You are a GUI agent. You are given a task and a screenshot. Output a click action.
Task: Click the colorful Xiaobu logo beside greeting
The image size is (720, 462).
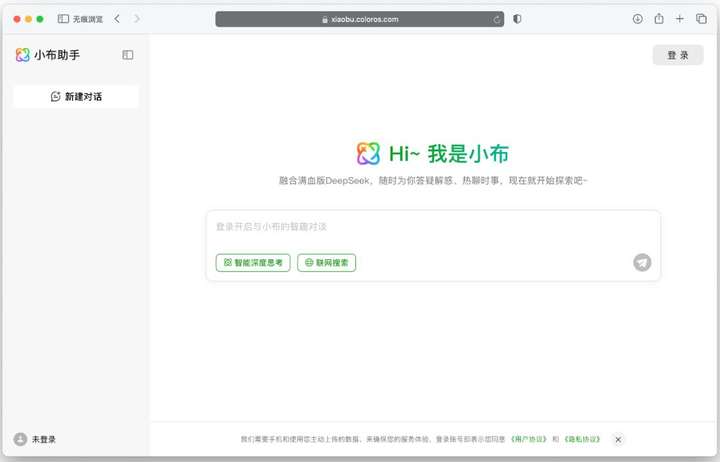click(368, 154)
